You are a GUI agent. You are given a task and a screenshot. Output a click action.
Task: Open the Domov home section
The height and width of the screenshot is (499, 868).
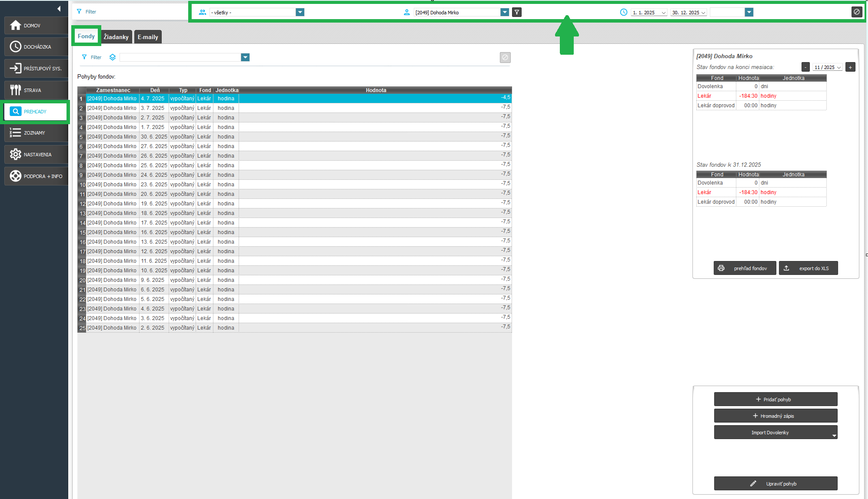point(36,26)
